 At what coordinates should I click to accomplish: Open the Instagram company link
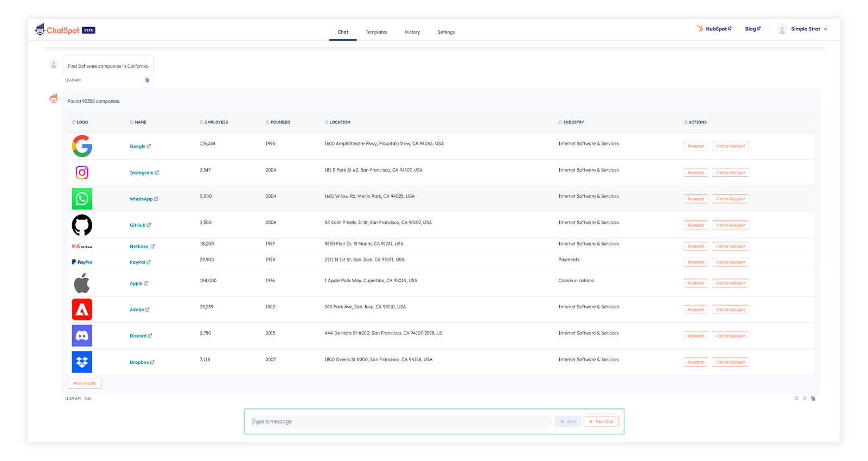click(144, 173)
